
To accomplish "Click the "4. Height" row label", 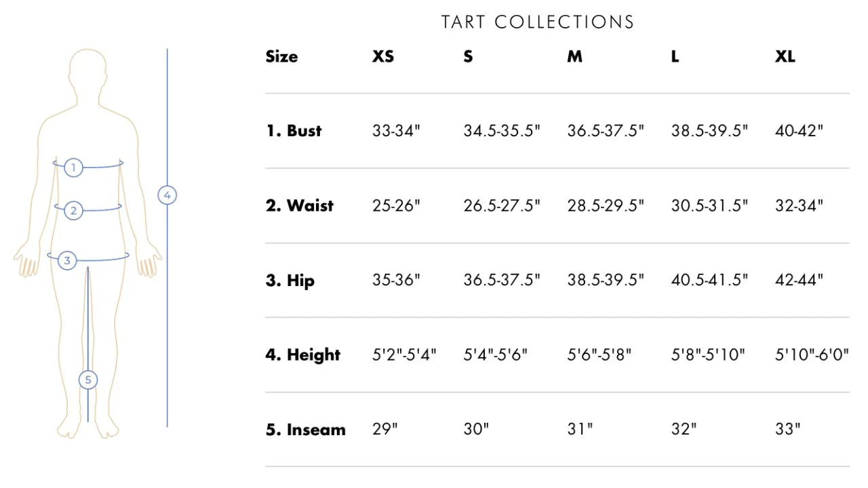I will (303, 354).
